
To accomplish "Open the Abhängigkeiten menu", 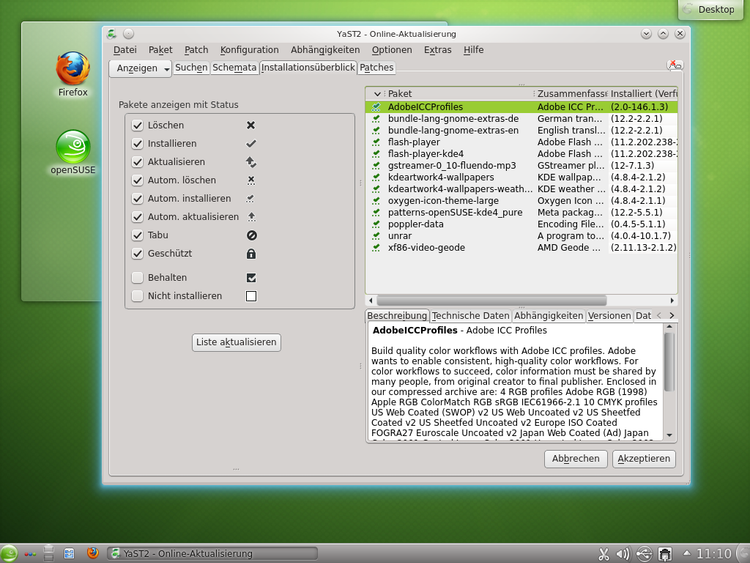I will coord(325,49).
